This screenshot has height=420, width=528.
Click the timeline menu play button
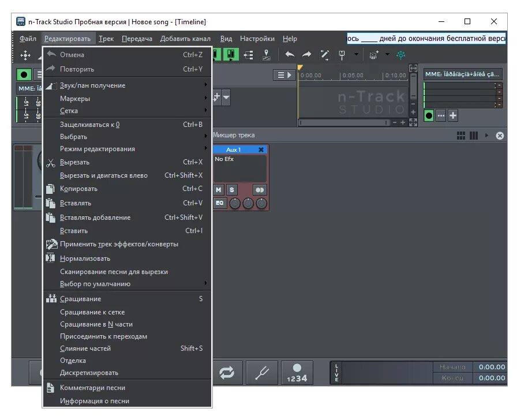[284, 75]
